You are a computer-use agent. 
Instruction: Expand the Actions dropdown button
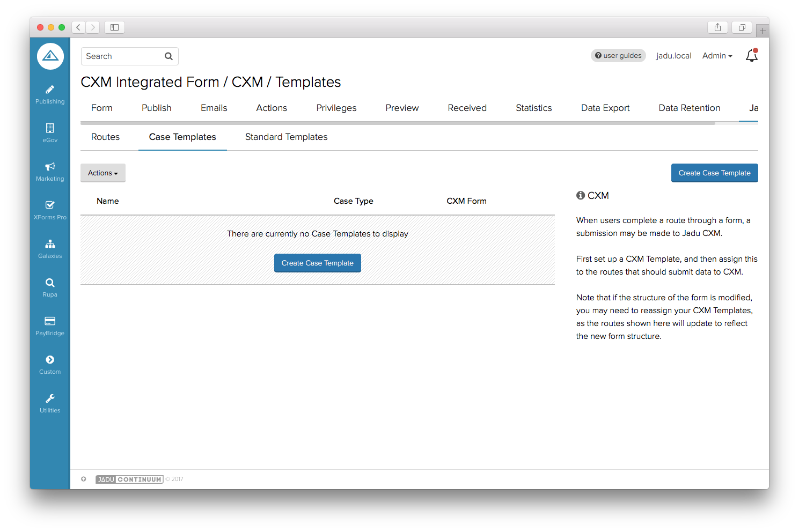coord(102,173)
